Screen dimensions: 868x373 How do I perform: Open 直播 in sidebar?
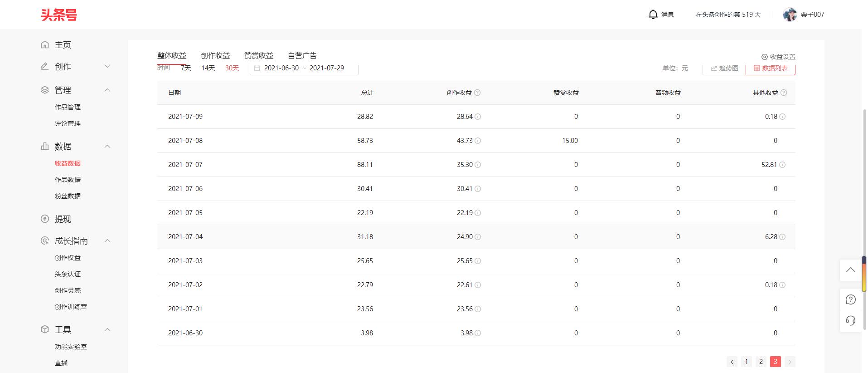point(61,363)
